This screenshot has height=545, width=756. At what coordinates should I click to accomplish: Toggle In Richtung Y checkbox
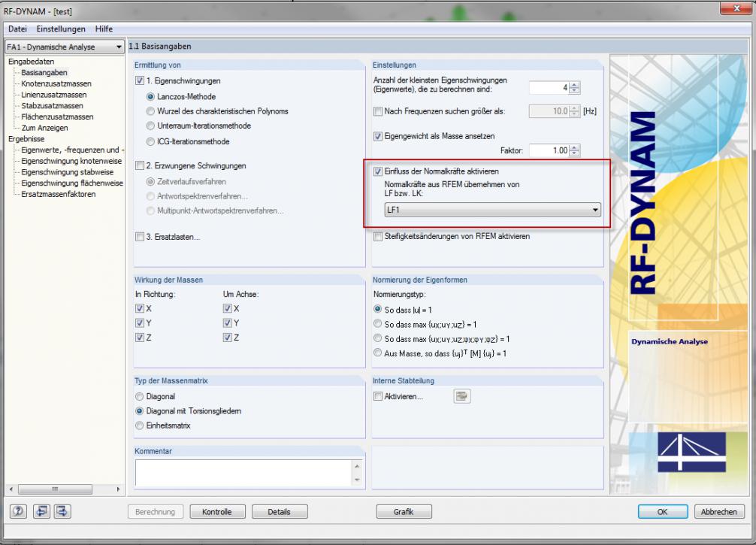point(140,322)
